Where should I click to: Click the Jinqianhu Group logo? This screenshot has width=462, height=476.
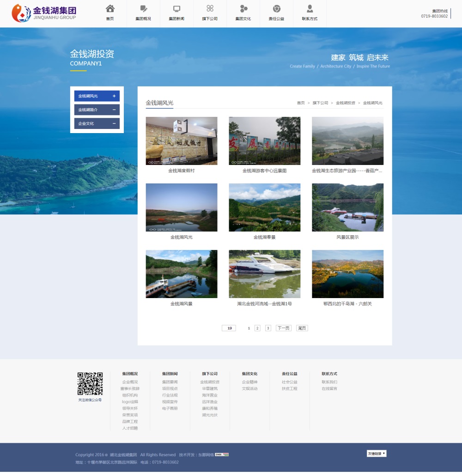[x=44, y=13]
